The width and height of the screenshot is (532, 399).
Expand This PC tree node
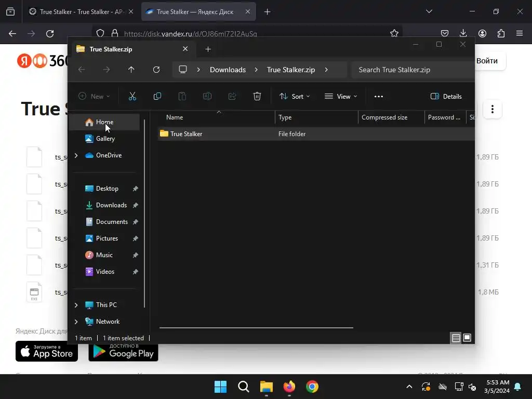click(x=76, y=305)
